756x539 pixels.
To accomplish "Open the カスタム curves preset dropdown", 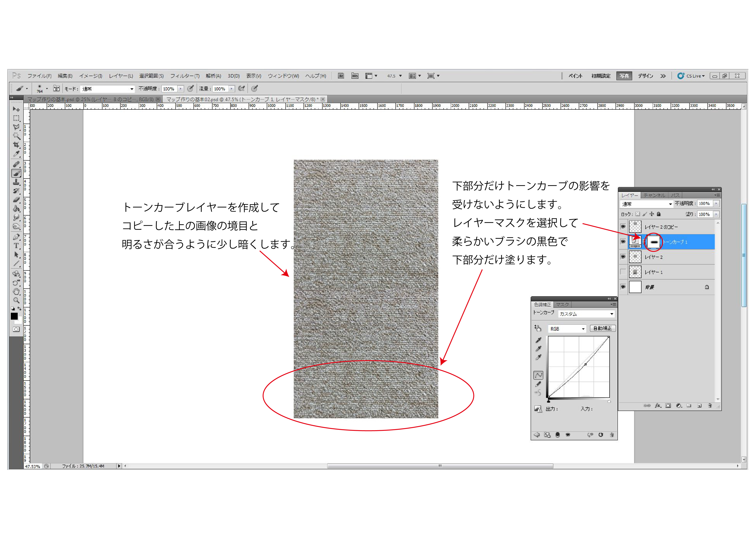I will [x=586, y=314].
